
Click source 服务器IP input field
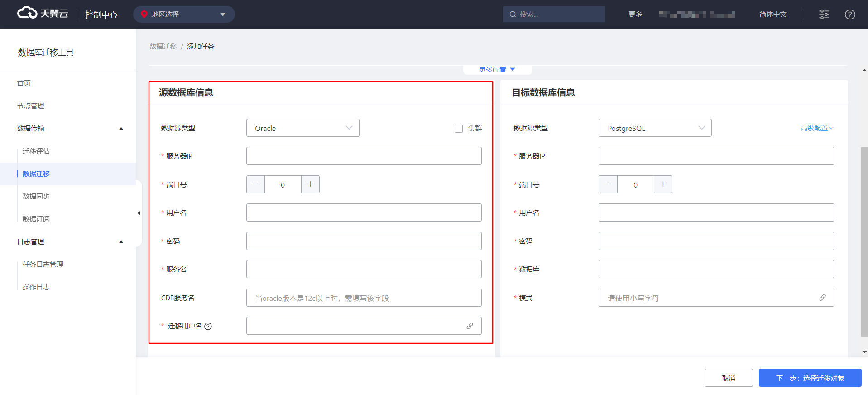(x=364, y=156)
